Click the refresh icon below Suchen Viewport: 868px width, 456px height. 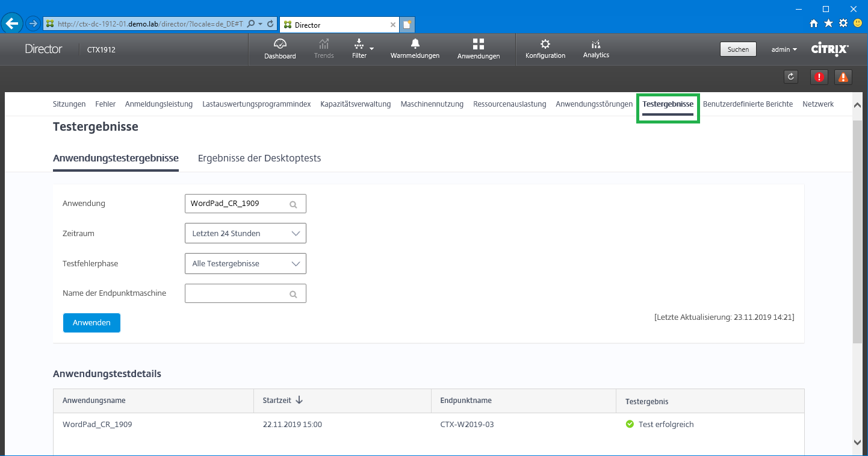791,77
